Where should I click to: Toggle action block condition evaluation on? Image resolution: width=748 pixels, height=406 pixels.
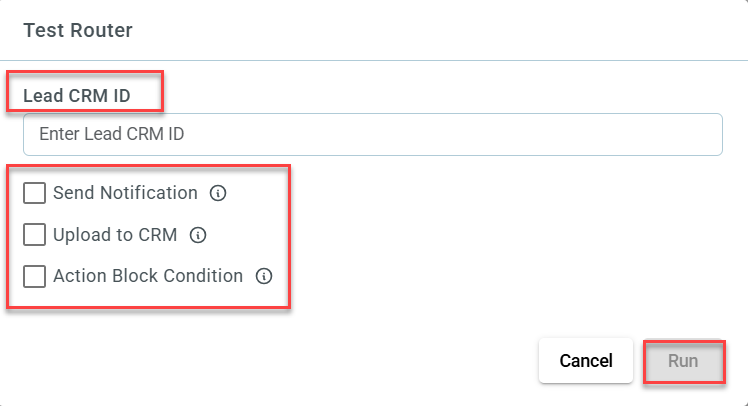pos(34,276)
